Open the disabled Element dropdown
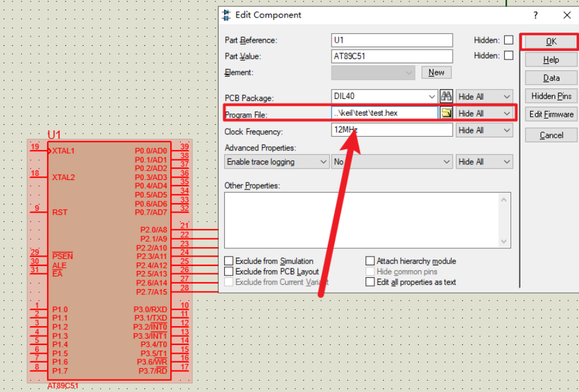579x392 pixels. point(373,73)
